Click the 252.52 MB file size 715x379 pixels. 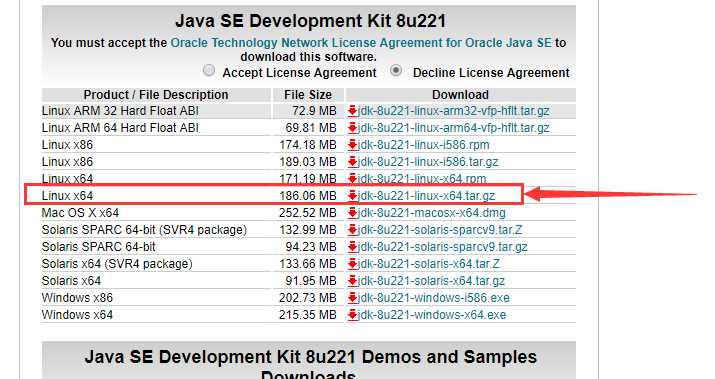pyautogui.click(x=308, y=213)
